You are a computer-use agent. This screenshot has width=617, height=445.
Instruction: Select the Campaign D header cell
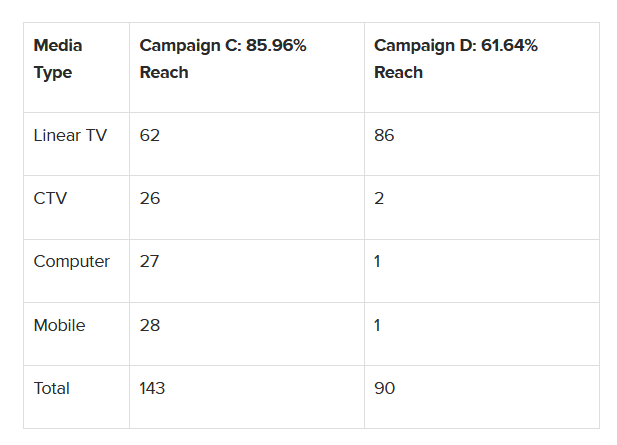(x=455, y=59)
